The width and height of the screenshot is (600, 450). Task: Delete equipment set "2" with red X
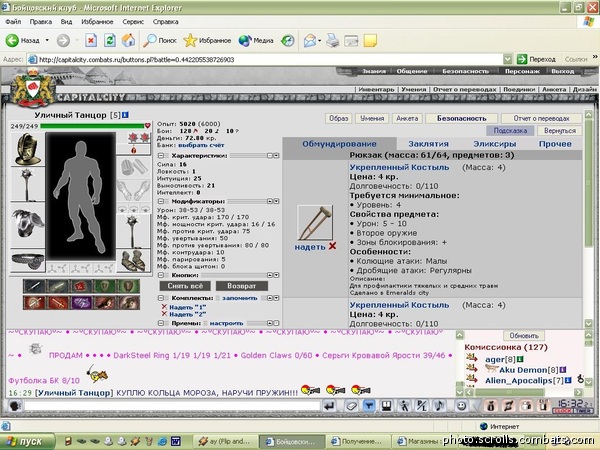164,314
